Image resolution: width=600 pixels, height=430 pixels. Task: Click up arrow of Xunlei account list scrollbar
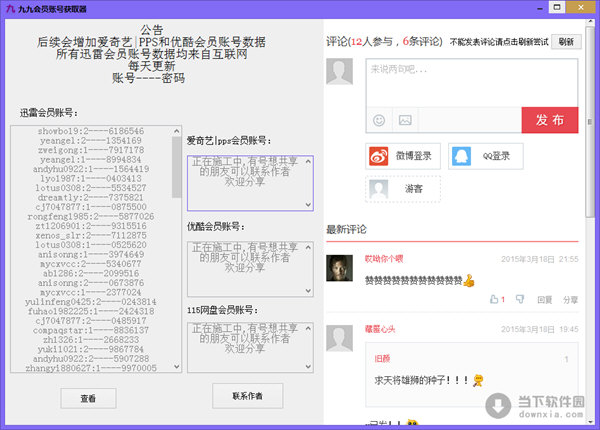point(176,131)
